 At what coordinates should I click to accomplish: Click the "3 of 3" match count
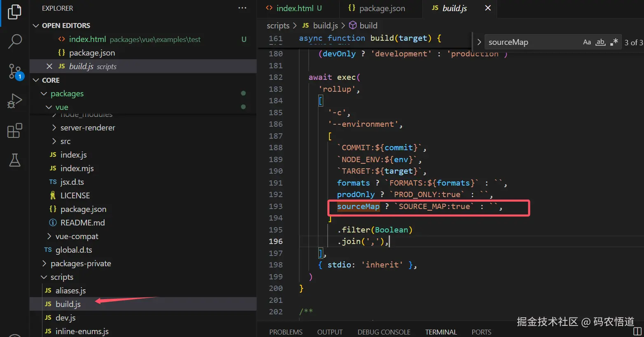[633, 42]
